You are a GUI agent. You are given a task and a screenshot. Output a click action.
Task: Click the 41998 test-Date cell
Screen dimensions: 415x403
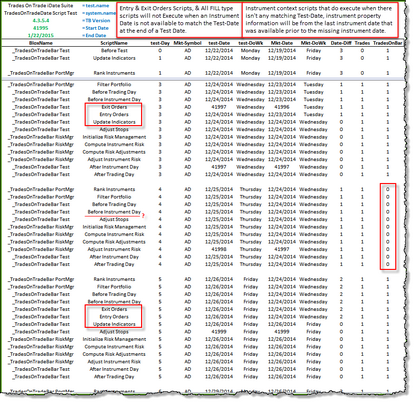pos(219,249)
